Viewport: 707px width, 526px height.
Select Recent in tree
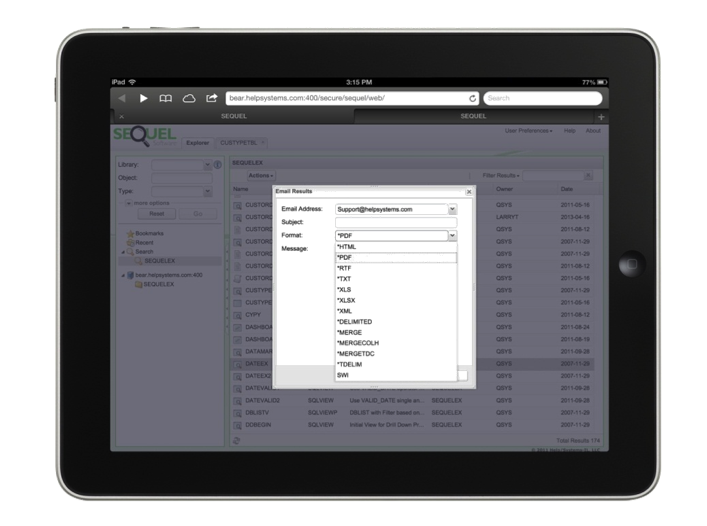click(144, 242)
